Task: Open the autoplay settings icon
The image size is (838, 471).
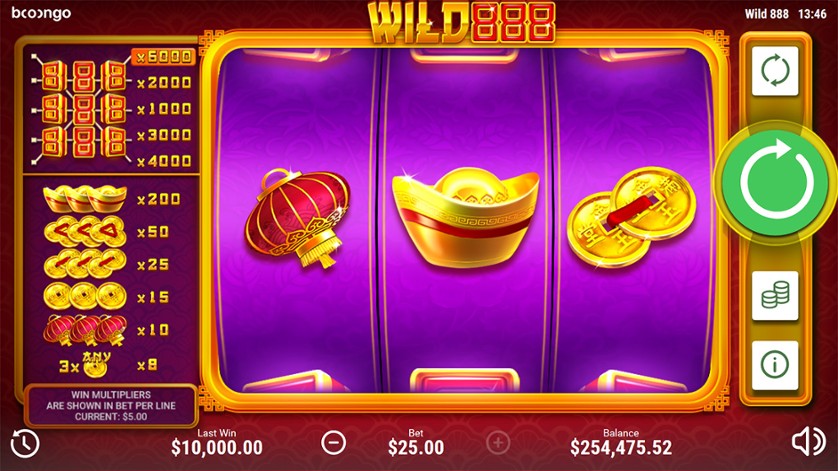Action: tap(775, 71)
